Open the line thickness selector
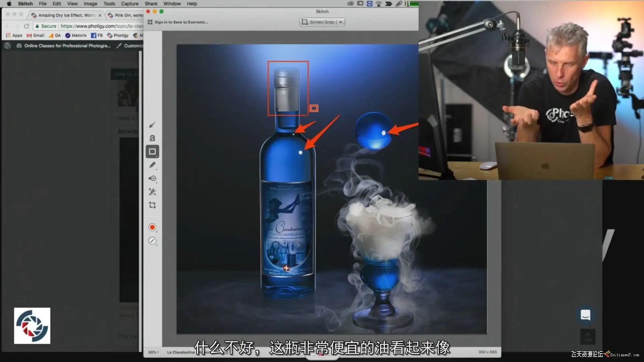This screenshot has width=644, height=362. click(152, 241)
